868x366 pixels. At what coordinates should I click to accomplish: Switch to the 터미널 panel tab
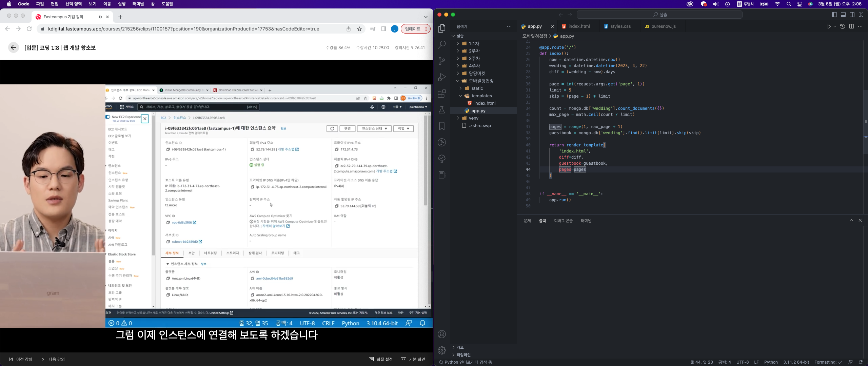tap(586, 221)
